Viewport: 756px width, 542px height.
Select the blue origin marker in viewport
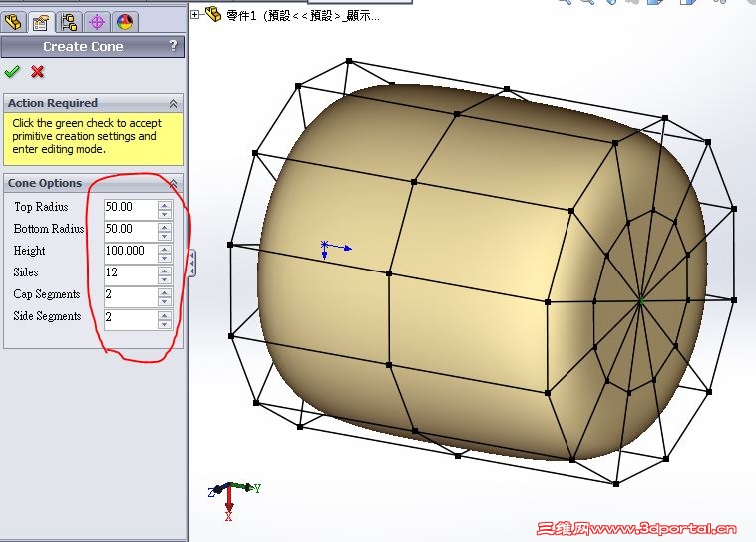coord(325,246)
